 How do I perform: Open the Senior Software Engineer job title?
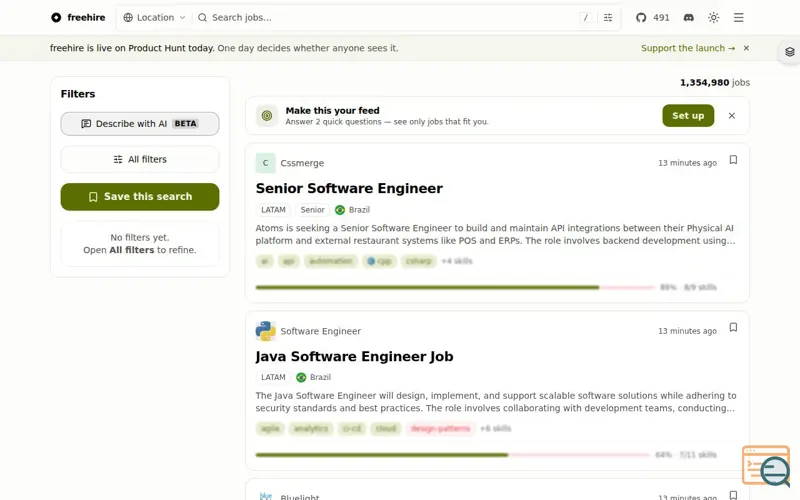[349, 188]
